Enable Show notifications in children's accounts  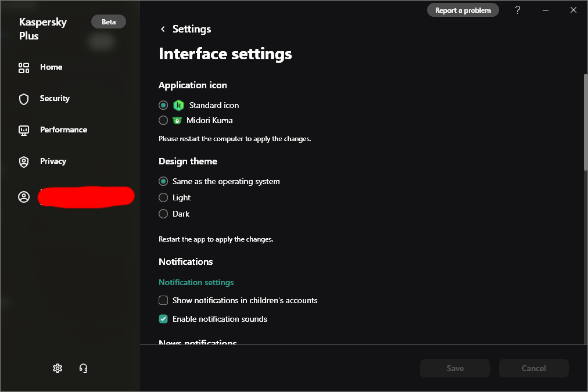tap(163, 300)
